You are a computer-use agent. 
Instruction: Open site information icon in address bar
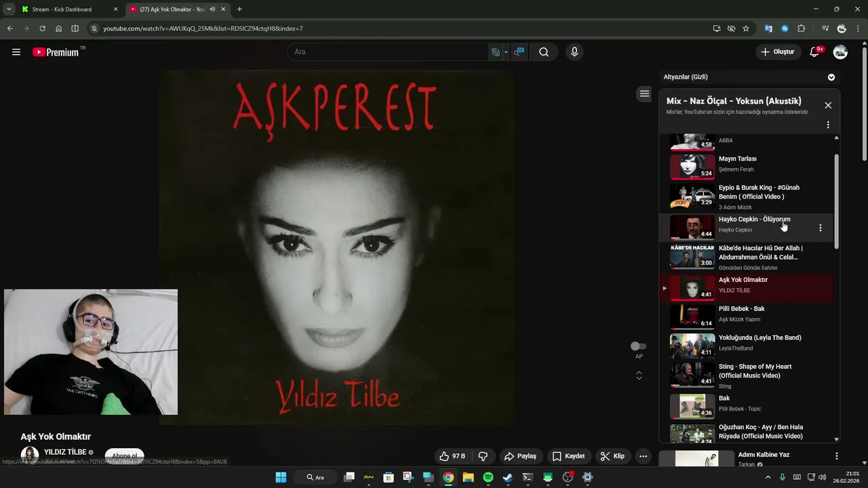click(94, 28)
